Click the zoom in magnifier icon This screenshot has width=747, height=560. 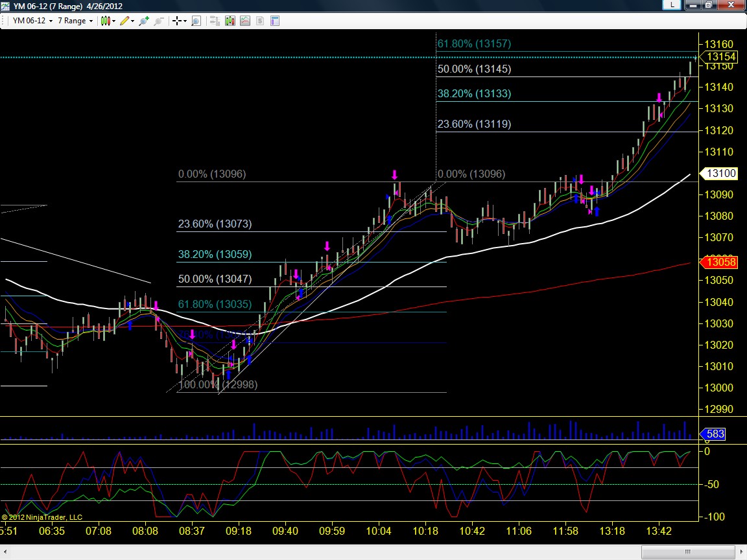click(144, 21)
